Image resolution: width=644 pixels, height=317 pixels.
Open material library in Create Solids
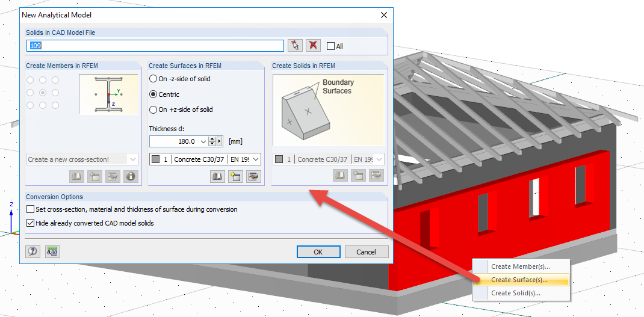click(x=340, y=176)
